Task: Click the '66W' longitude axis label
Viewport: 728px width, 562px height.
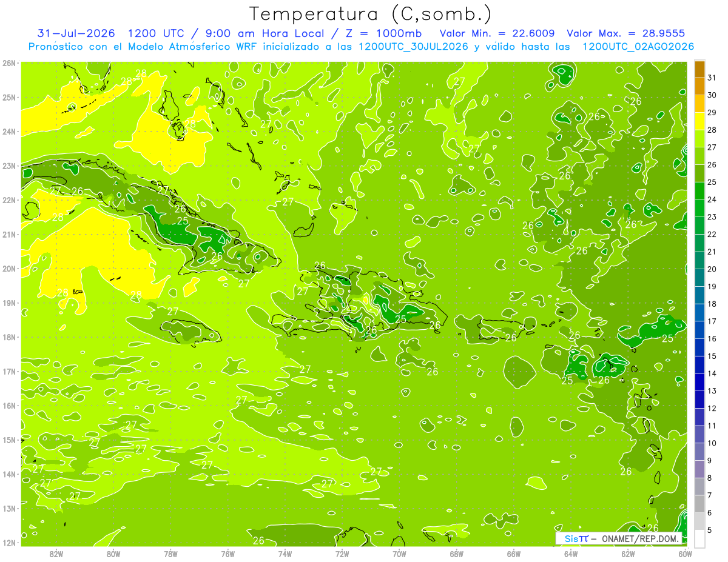Action: 514,554
